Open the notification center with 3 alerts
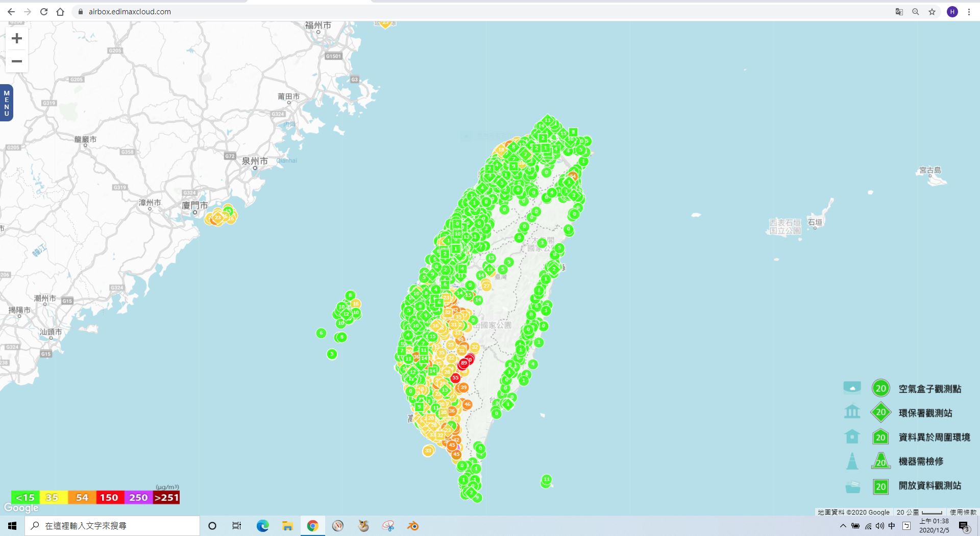Screen dimensions: 980x536 click(964, 526)
